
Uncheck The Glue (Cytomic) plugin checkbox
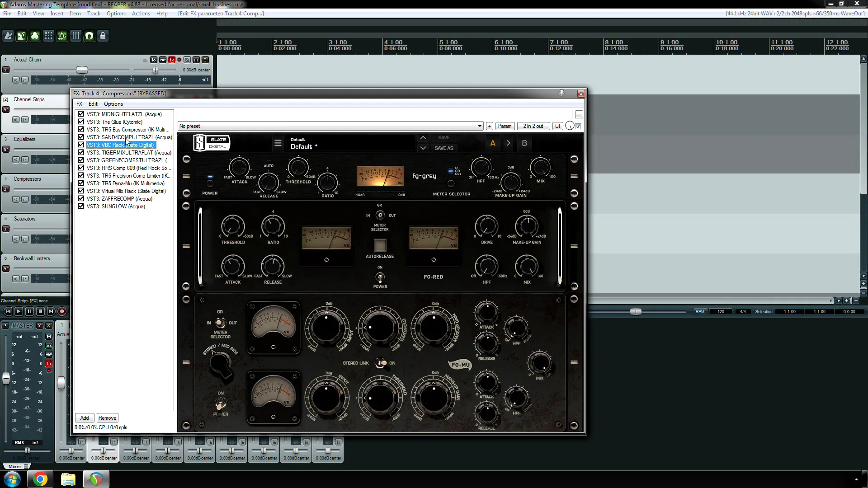81,122
